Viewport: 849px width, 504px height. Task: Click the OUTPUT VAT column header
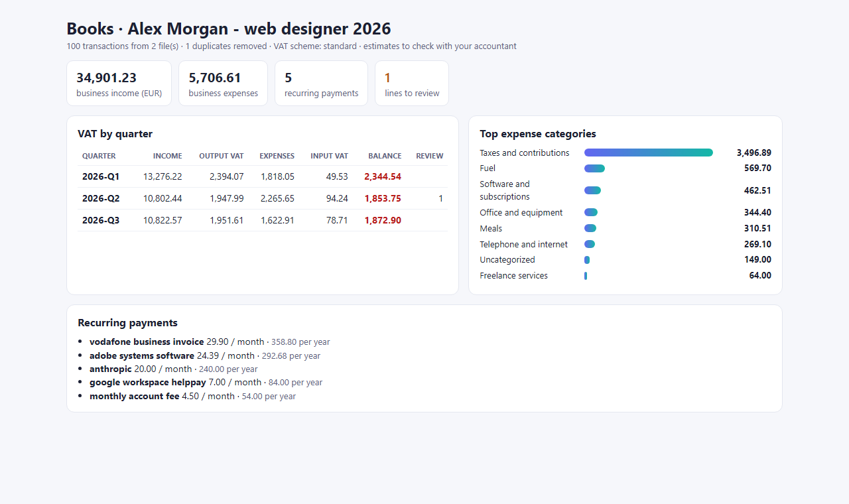pos(222,156)
